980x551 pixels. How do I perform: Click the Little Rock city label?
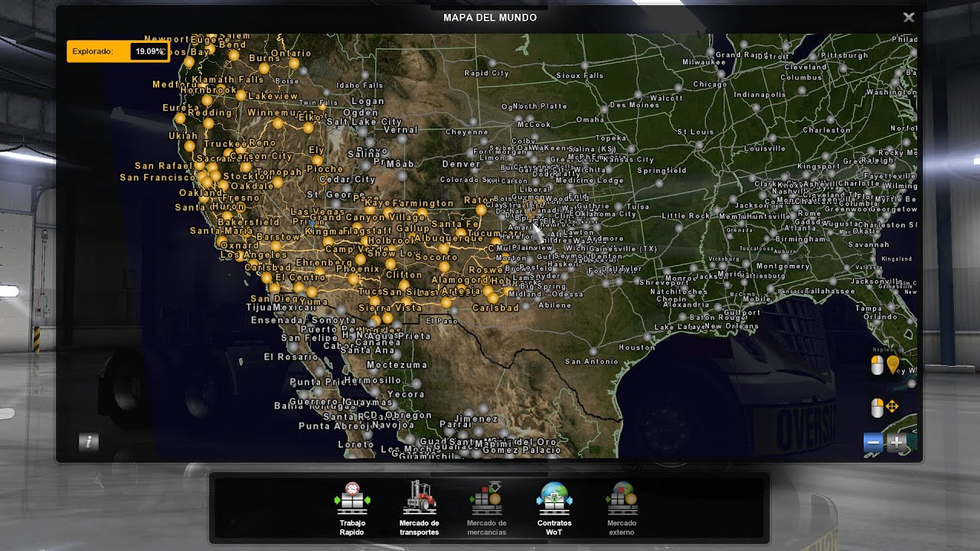686,216
